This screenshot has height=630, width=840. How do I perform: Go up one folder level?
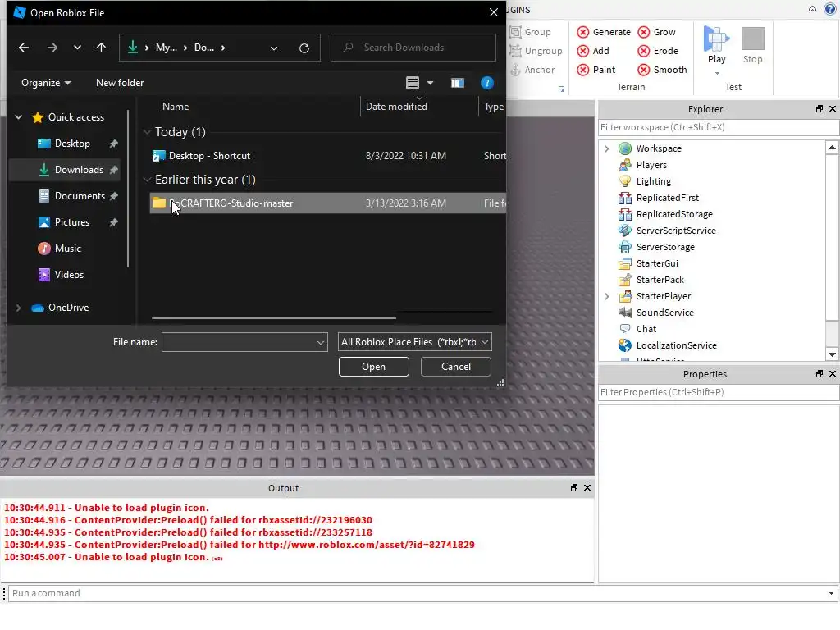(x=101, y=48)
